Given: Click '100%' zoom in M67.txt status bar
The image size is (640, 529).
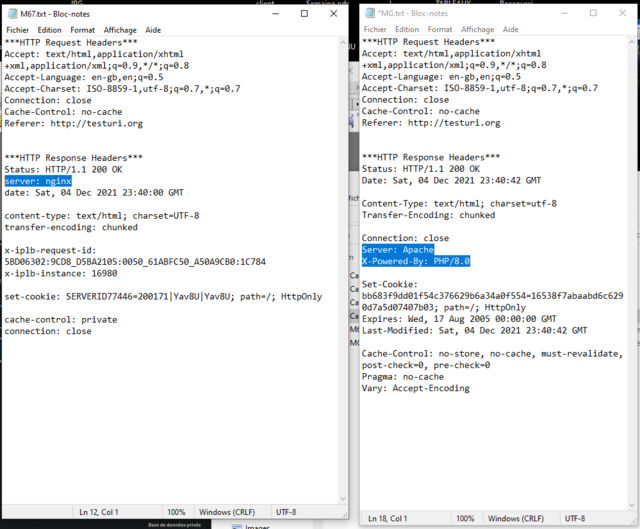Looking at the screenshot, I should [176, 512].
